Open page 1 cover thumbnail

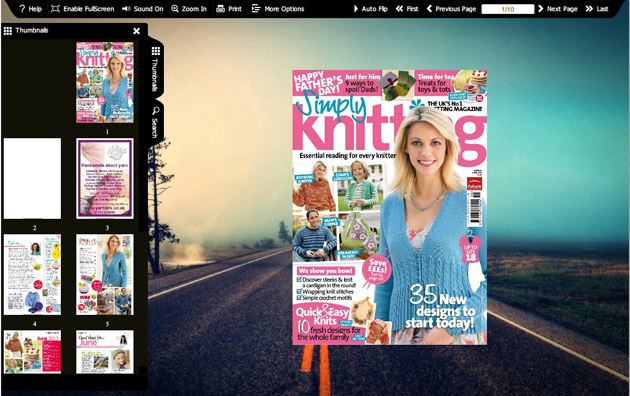[x=105, y=82]
